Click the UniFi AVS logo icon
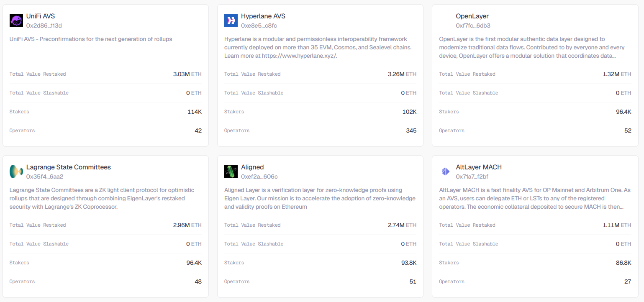This screenshot has width=644, height=302. tap(16, 20)
